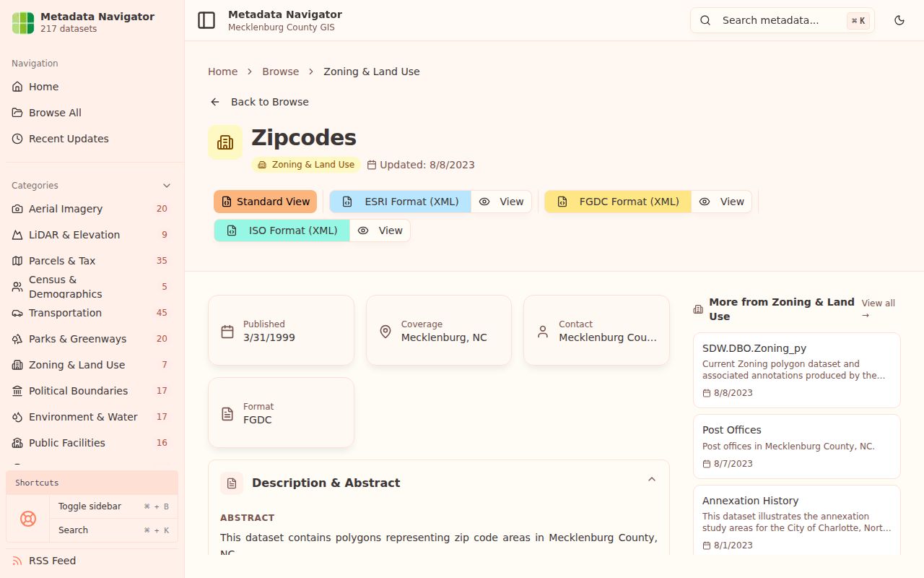The image size is (924, 578).
Task: Click the Zoning & Land Use yellow tag
Action: coord(306,165)
